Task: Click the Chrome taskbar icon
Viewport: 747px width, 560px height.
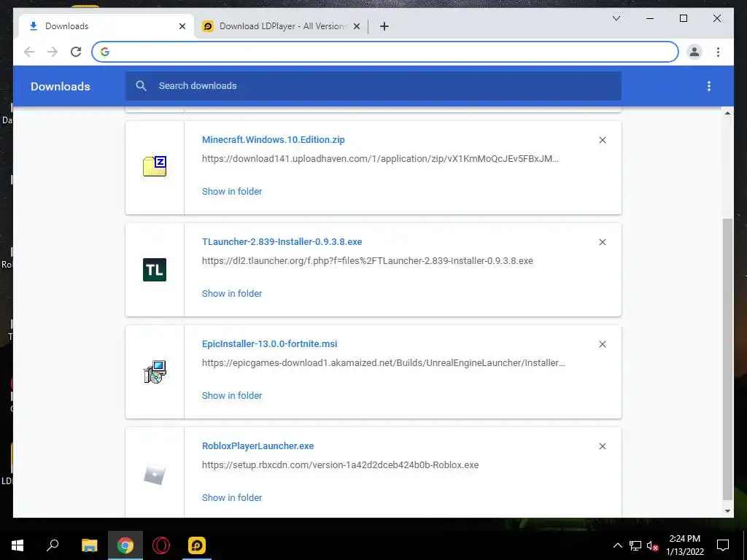Action: click(125, 545)
